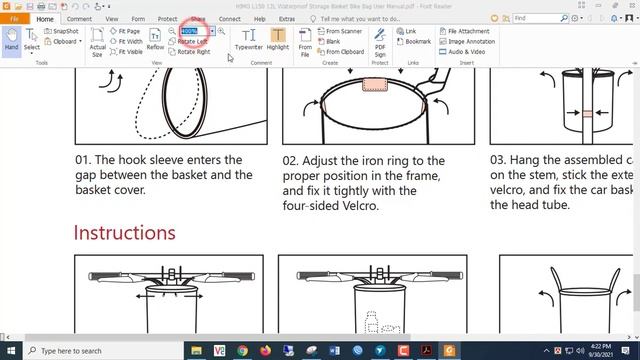The height and width of the screenshot is (360, 640).
Task: Switch to the Extras tab
Action: pyautogui.click(x=287, y=19)
